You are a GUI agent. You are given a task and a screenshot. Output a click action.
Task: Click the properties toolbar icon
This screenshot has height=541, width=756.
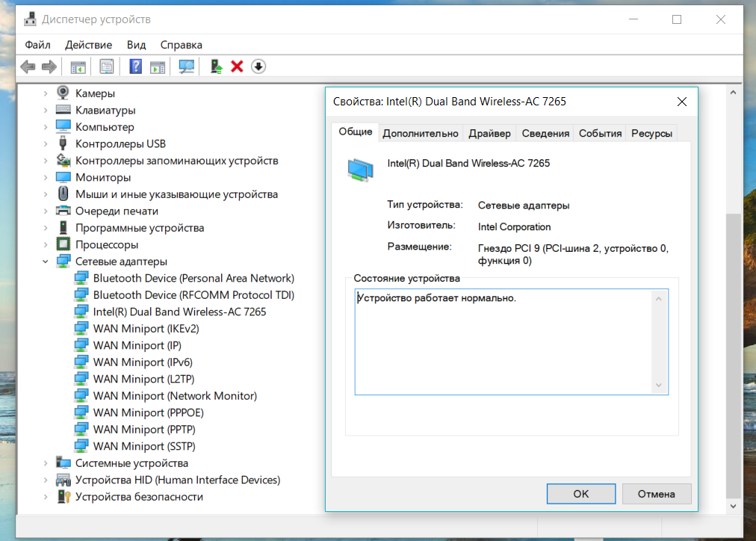[x=107, y=67]
